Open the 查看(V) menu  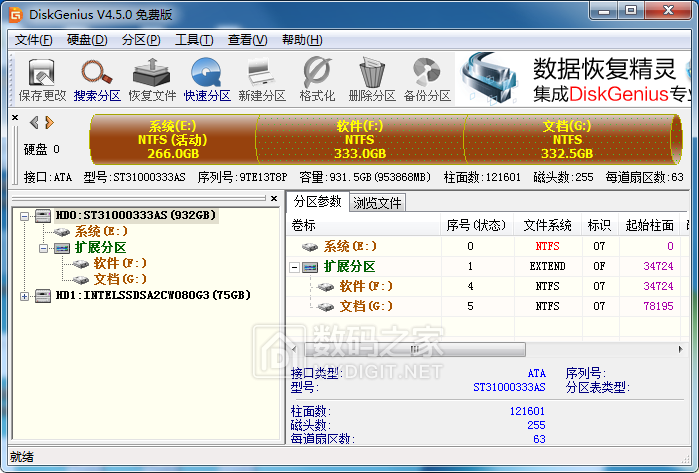[x=247, y=40]
